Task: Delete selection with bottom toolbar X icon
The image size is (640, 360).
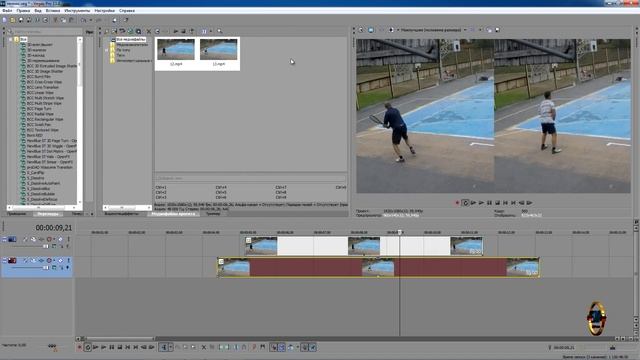Action: [204, 347]
